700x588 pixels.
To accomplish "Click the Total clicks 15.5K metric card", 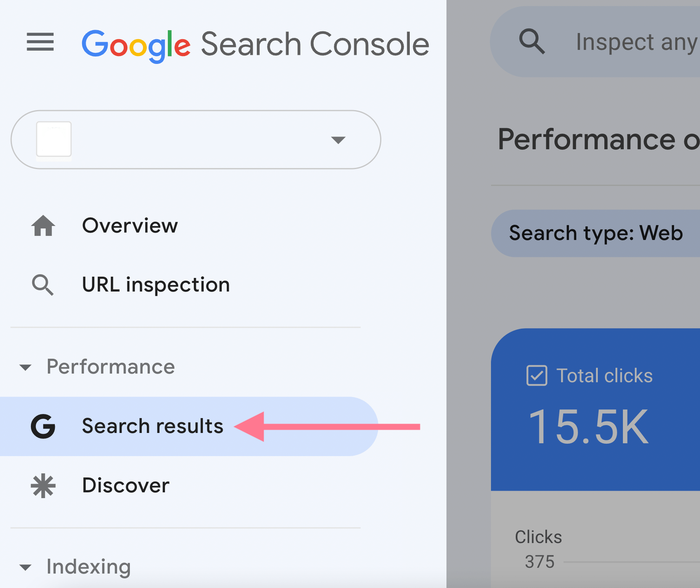I will [x=596, y=409].
